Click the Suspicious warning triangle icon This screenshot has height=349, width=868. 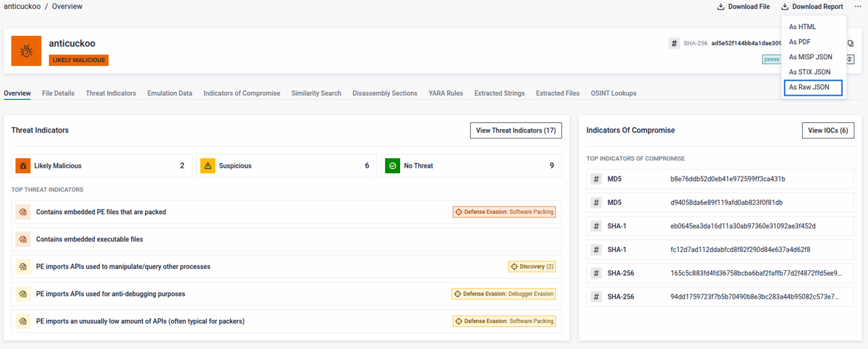coord(208,166)
